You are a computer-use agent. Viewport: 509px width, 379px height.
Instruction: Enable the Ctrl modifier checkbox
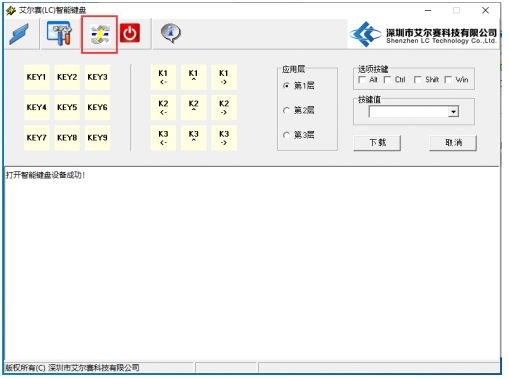(387, 80)
